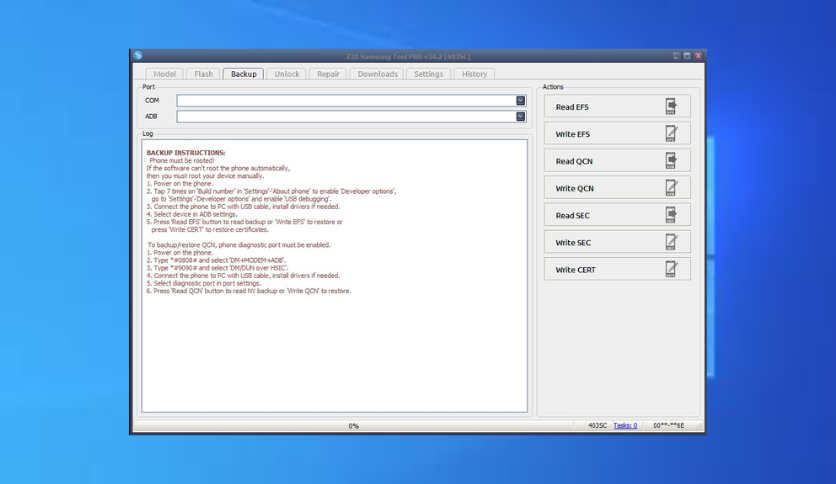Viewport: 836px width, 484px height.
Task: Click the Read SEC phone icon
Action: click(671, 215)
